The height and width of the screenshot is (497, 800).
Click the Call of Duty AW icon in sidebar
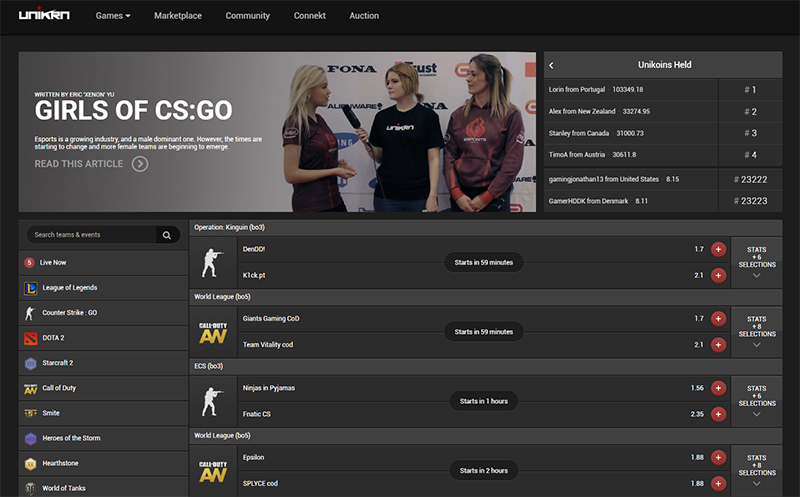(x=31, y=388)
